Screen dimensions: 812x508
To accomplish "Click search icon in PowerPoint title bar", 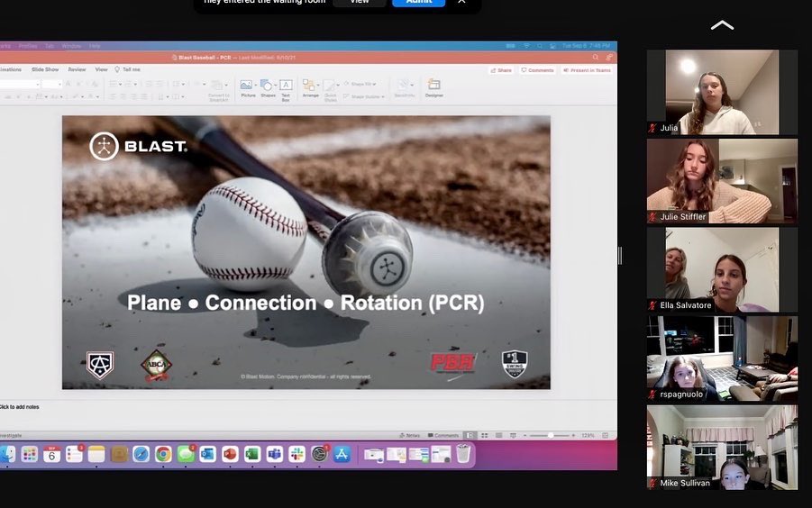I will pyautogui.click(x=596, y=58).
